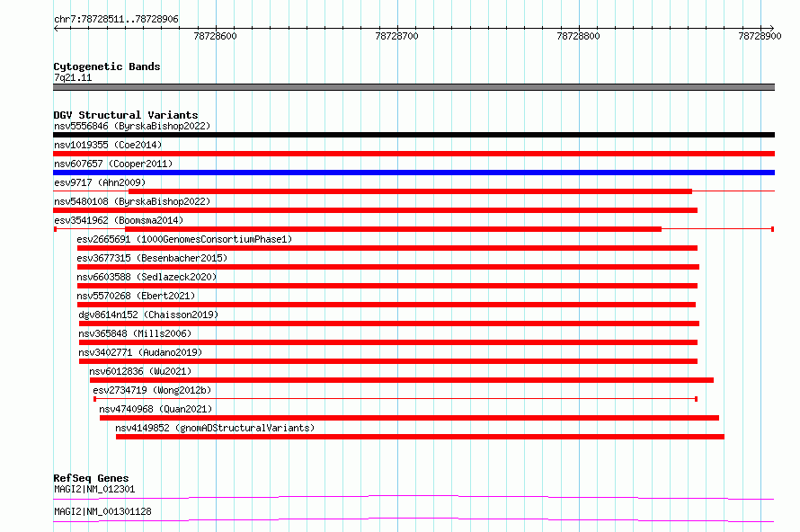The width and height of the screenshot is (800, 532).
Task: Click ruler position 78728800
Action: (x=578, y=36)
